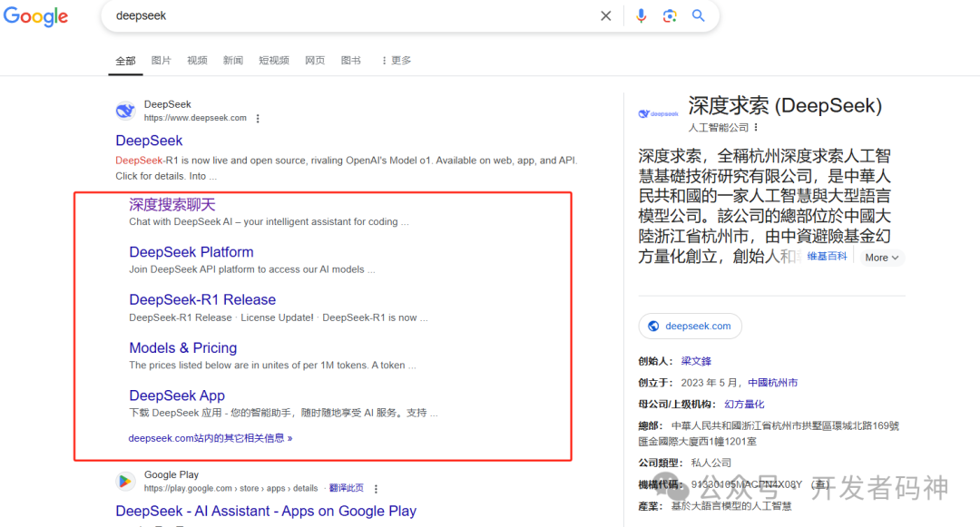Click the Google logo
The image size is (980, 527).
(x=35, y=16)
